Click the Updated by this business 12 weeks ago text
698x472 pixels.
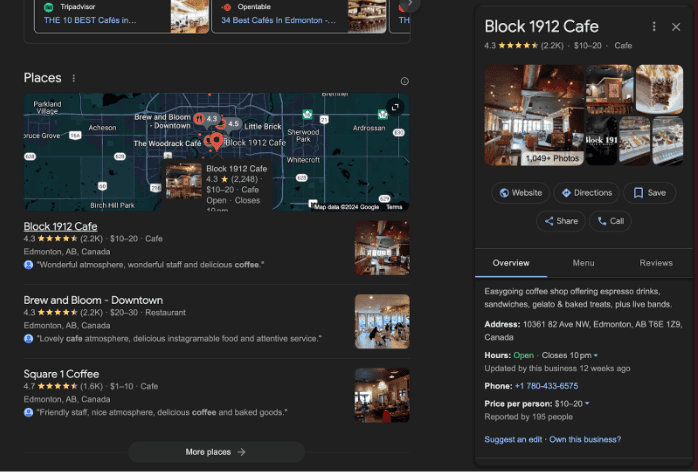tap(557, 368)
